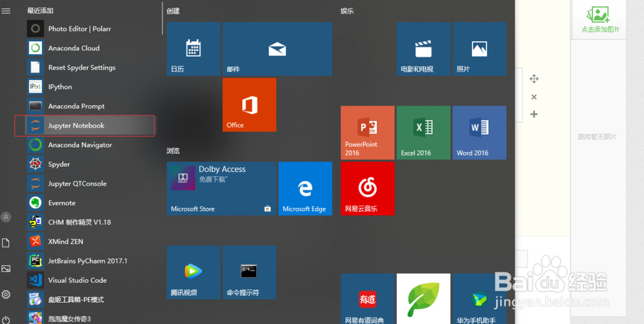Launch the Excel 2016 tile
Screen dimensions: 644x324
(424, 133)
